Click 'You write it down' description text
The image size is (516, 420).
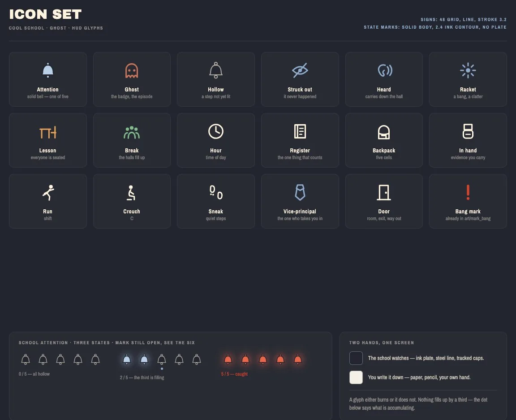(x=419, y=377)
